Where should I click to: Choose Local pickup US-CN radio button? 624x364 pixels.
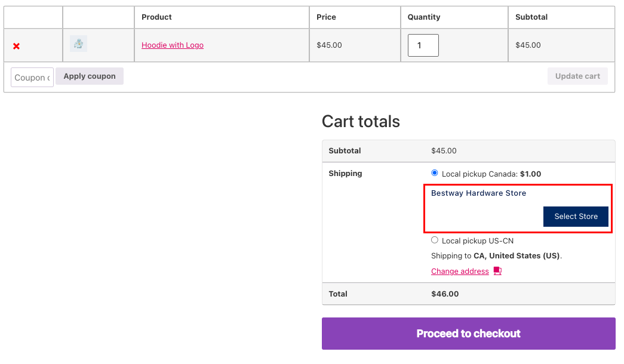point(435,240)
